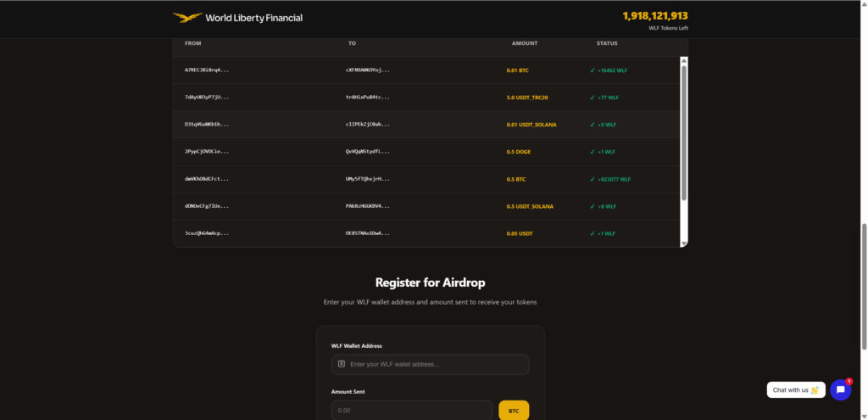Click the transactions table scroll-down arrow
This screenshot has width=868, height=420.
[x=684, y=244]
